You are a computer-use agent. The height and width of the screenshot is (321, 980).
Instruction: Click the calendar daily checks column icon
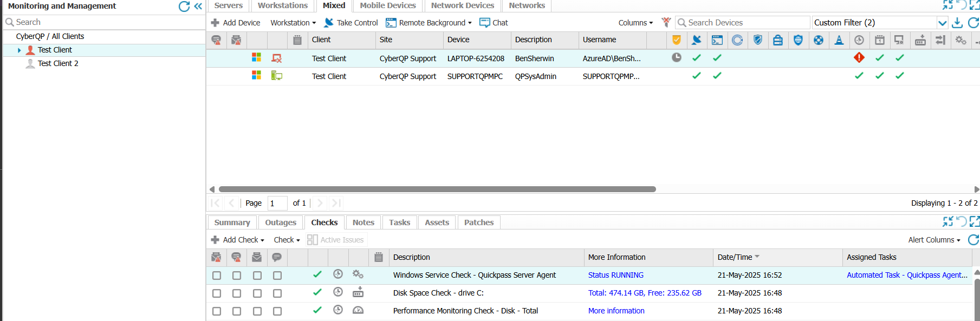coord(880,40)
